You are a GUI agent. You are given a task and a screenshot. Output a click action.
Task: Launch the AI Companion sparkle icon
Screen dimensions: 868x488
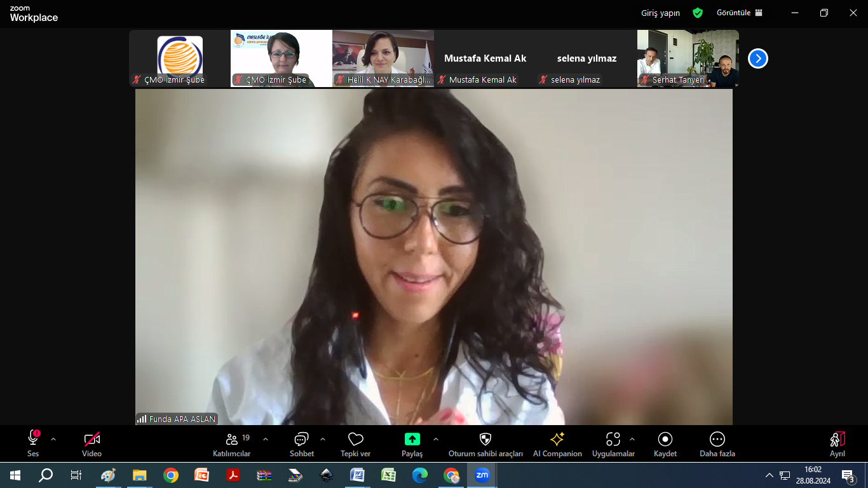click(x=557, y=440)
